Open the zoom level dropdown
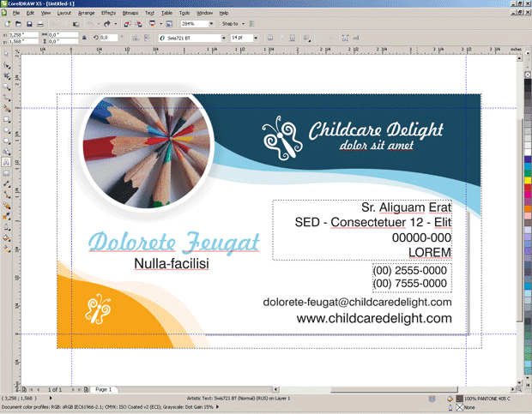Viewport: 532px width, 414px height. [211, 24]
